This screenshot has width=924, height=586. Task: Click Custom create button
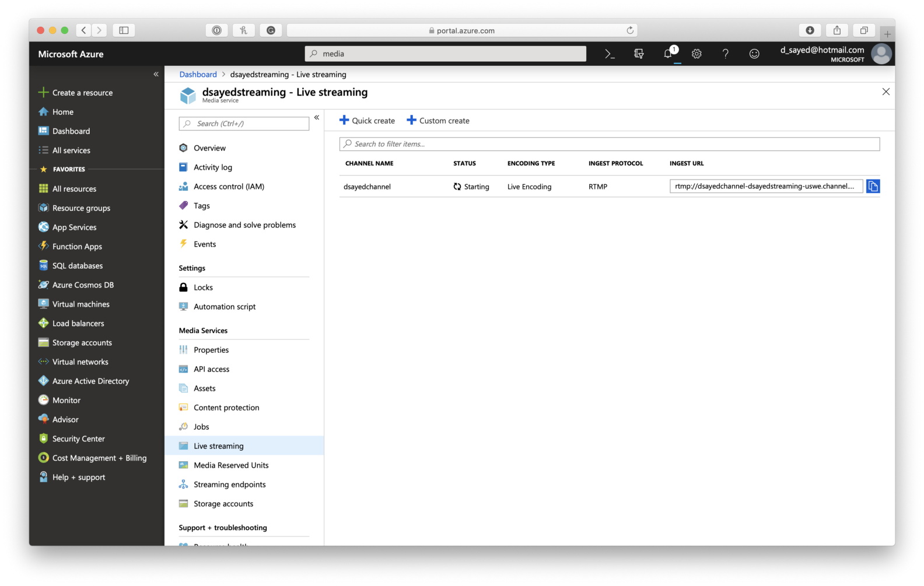438,121
